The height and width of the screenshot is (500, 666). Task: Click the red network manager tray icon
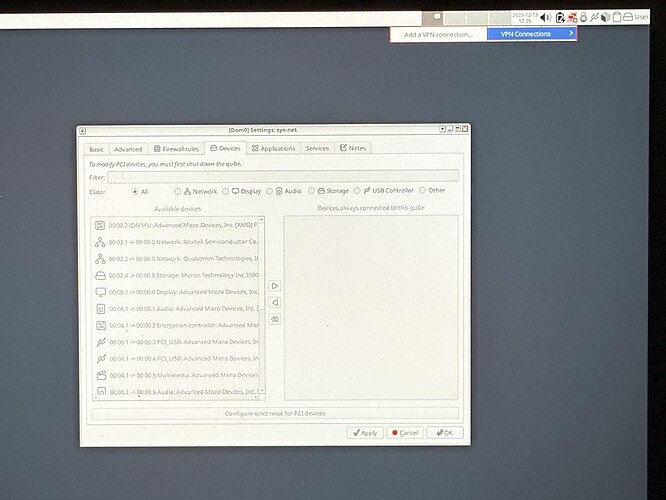[574, 17]
